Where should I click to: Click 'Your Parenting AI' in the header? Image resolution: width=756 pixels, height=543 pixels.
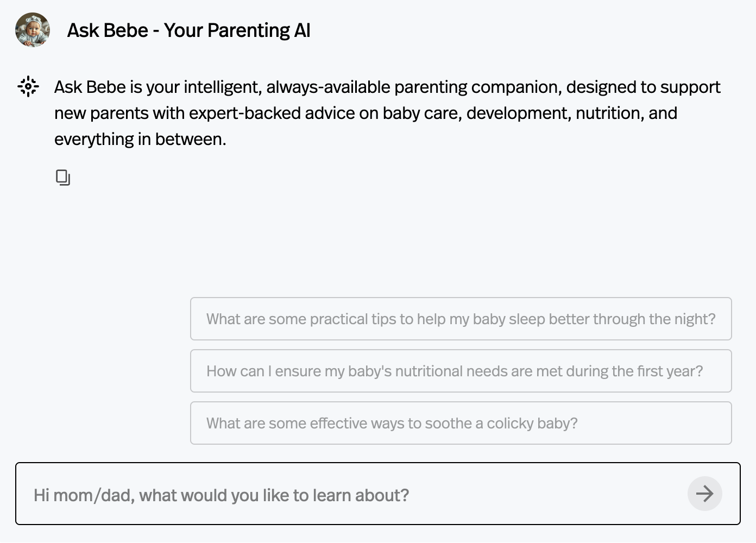[237, 30]
